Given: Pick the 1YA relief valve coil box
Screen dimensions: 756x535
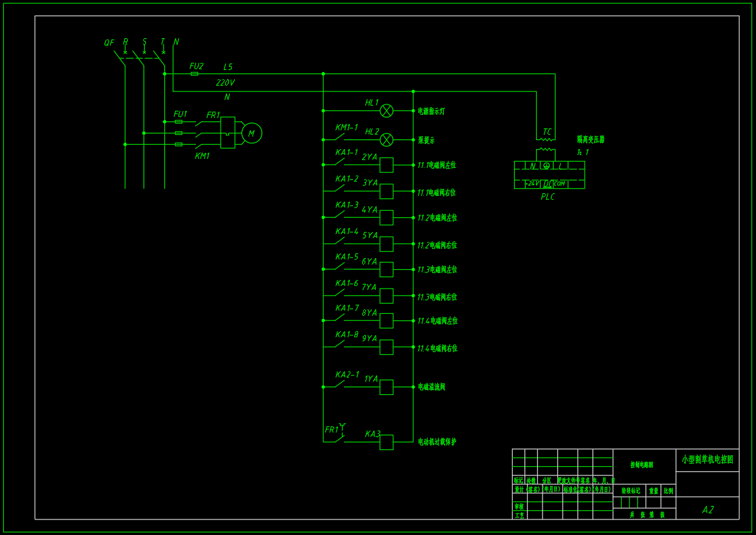Looking at the screenshot, I should [x=386, y=387].
